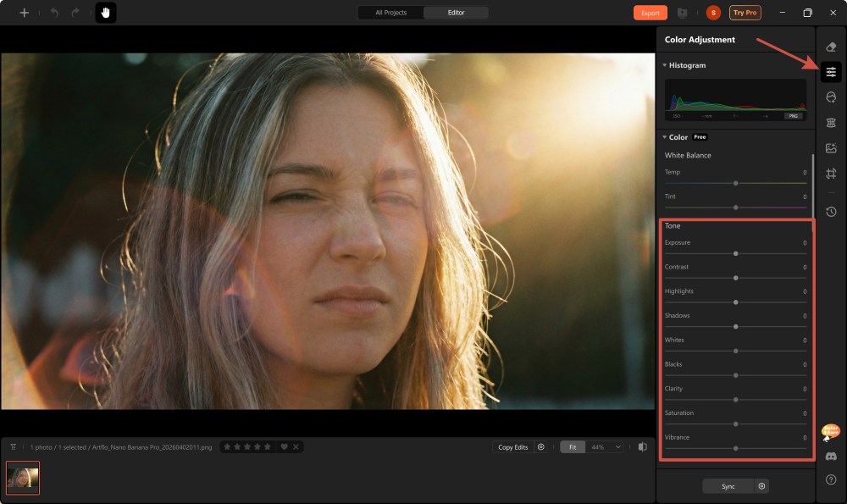This screenshot has width=847, height=504.
Task: Select the Hand tool in the top toolbar
Action: click(105, 13)
